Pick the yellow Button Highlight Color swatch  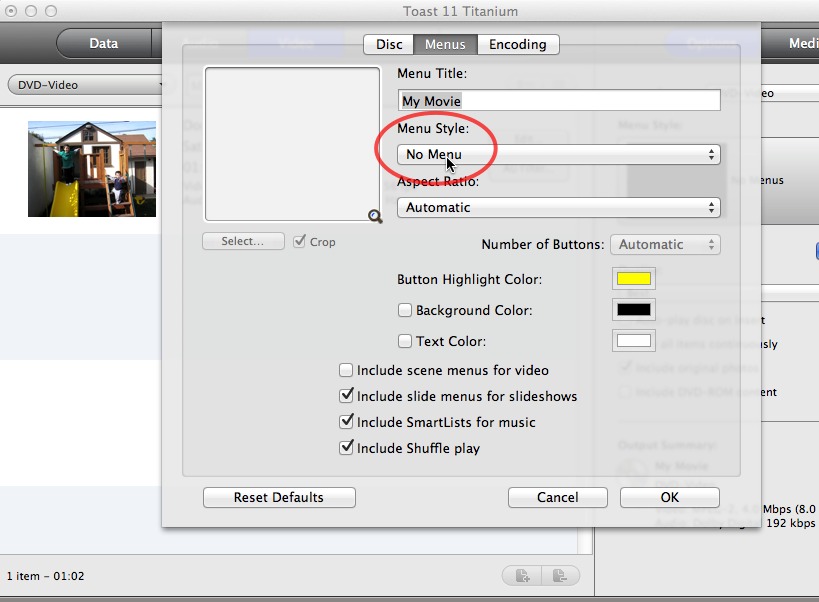[634, 278]
